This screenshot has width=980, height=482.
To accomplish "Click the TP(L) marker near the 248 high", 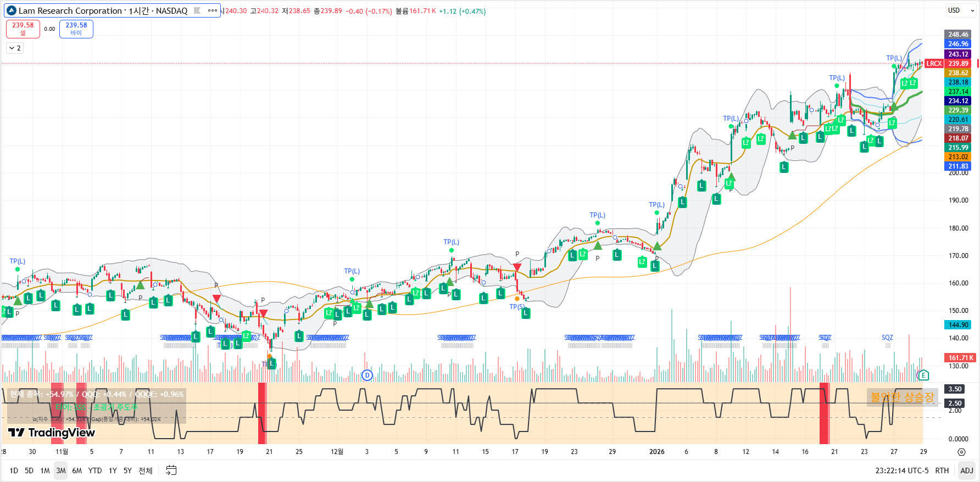I will 894,58.
